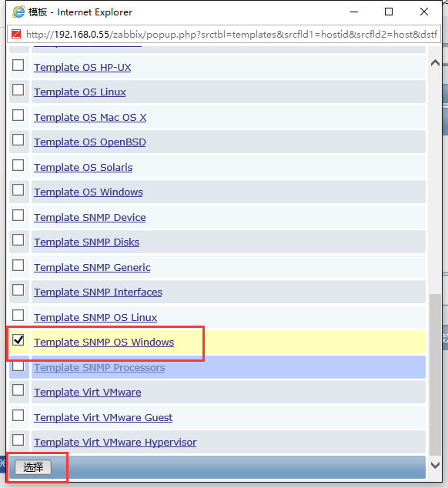Select the Template SNMP Generic checkbox

click(18, 266)
